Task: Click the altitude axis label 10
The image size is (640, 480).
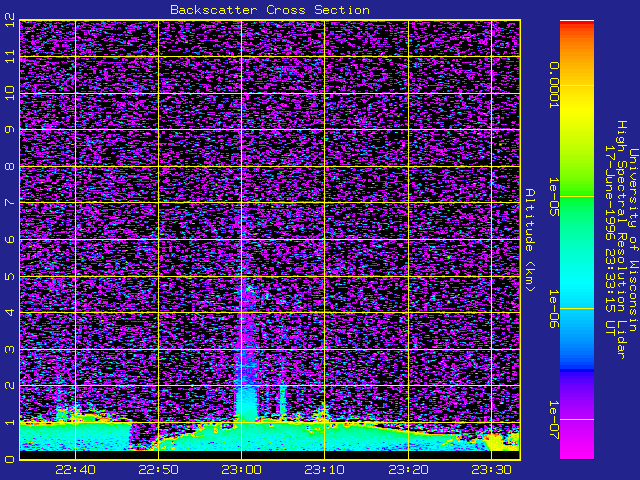Action: coord(10,93)
